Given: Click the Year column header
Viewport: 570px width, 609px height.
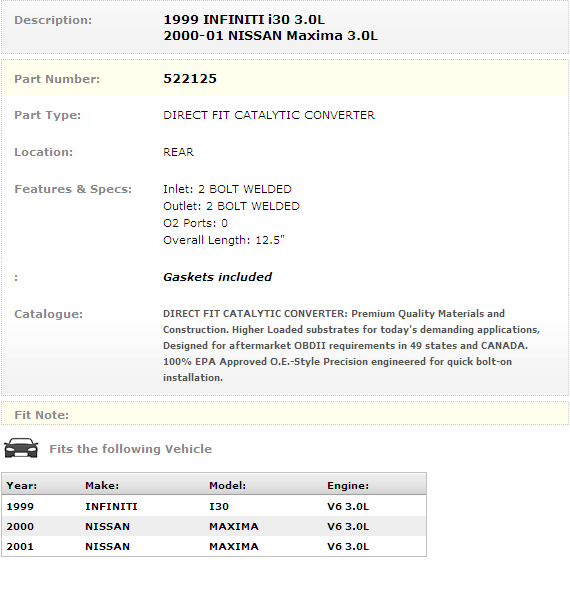Looking at the screenshot, I should point(22,485).
